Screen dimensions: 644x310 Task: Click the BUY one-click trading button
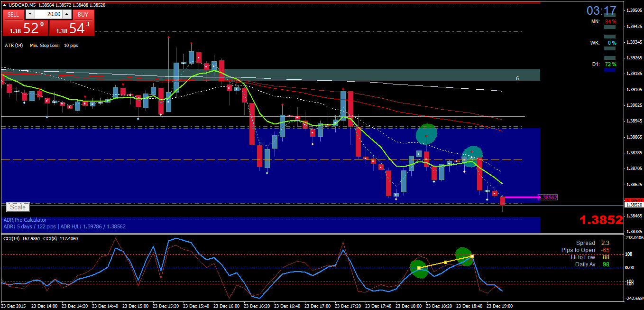[x=83, y=14]
